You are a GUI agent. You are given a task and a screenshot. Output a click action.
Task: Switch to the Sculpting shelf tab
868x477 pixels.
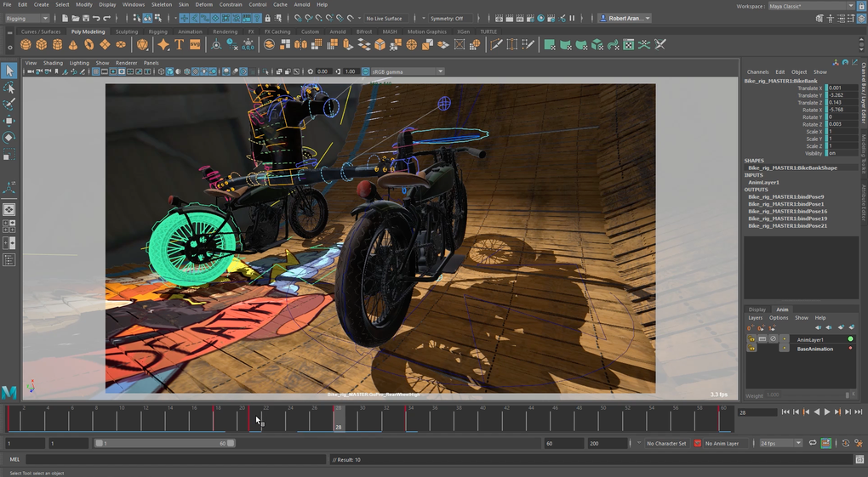[x=127, y=31]
